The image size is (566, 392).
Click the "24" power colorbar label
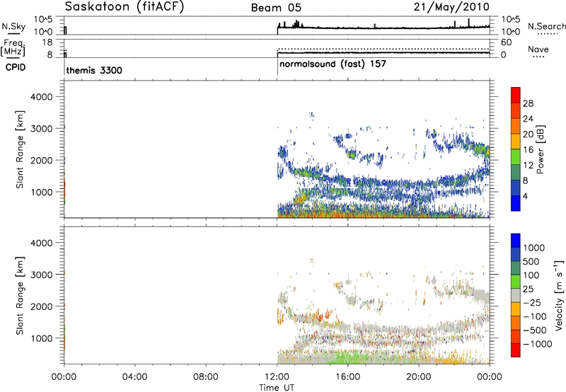pyautogui.click(x=528, y=119)
